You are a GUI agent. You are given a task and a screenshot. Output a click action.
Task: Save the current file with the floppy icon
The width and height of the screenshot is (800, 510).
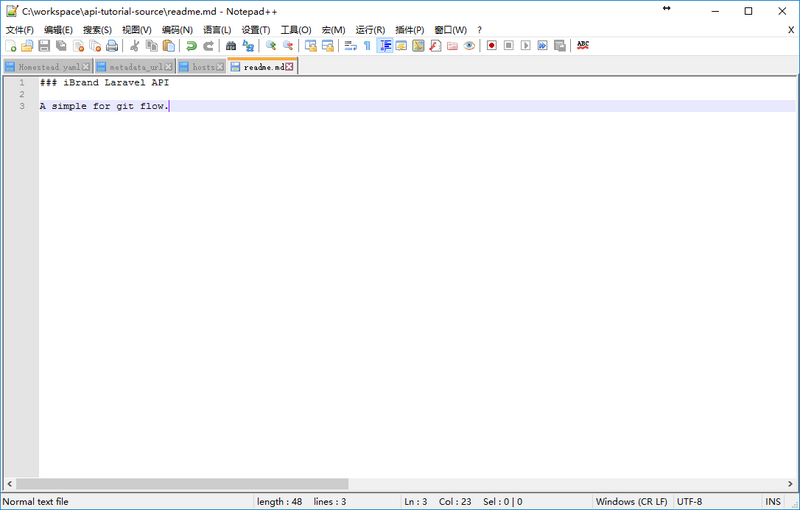(x=44, y=46)
